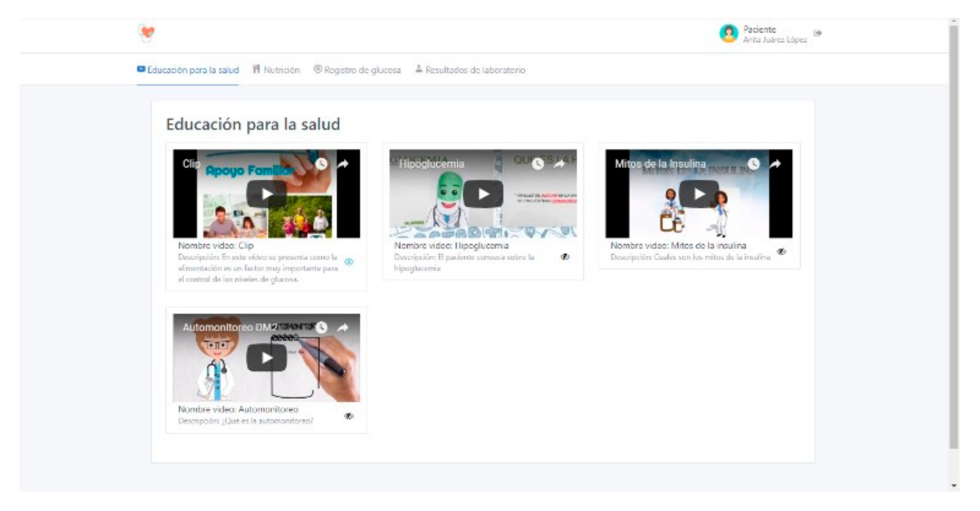Click share arrow on Hipoglucemia video

560,164
